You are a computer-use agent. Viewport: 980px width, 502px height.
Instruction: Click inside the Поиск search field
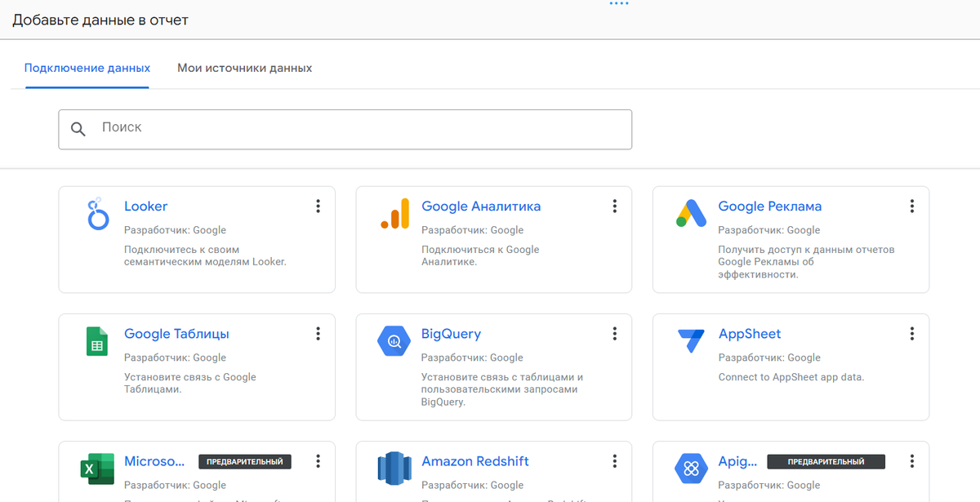[x=245, y=128]
